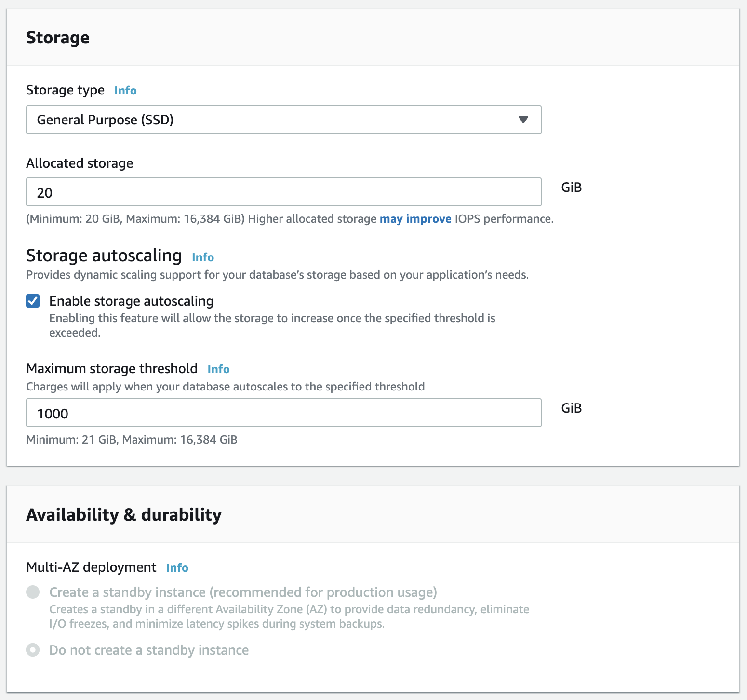Open the Multi-AZ deployment Info link
Image resolution: width=747 pixels, height=700 pixels.
[177, 568]
